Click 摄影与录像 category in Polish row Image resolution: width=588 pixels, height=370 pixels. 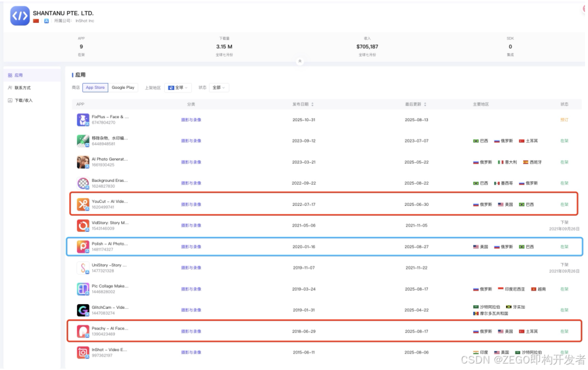tap(191, 247)
